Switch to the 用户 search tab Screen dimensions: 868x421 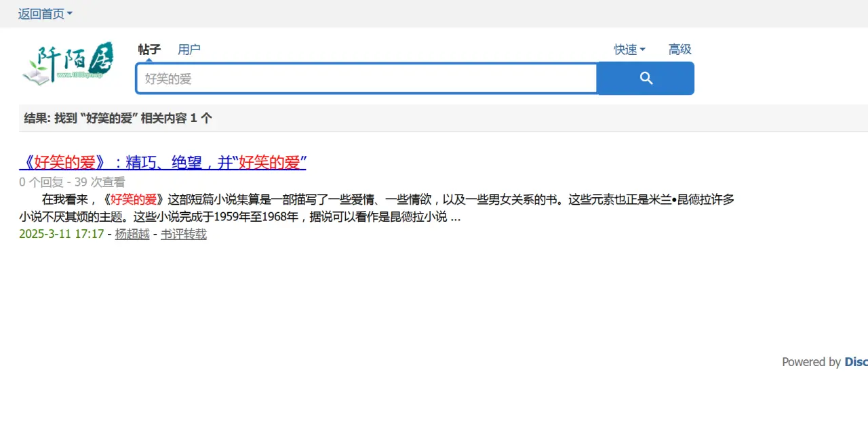pos(189,49)
